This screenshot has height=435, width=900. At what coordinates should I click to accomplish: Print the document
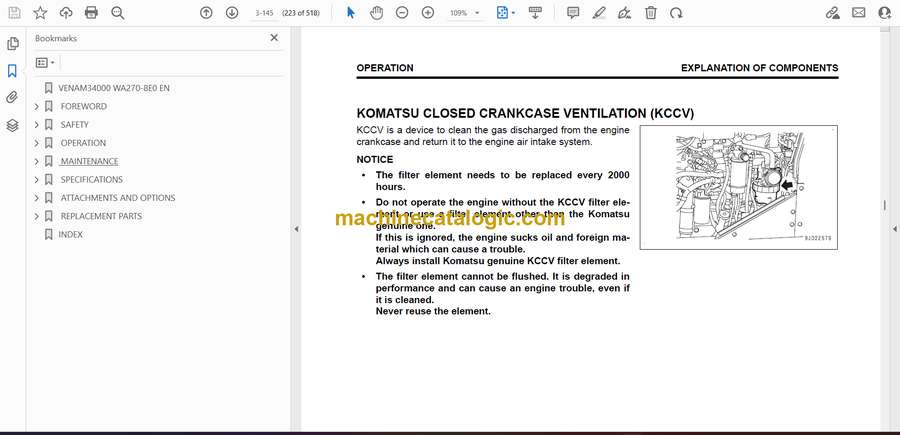91,13
